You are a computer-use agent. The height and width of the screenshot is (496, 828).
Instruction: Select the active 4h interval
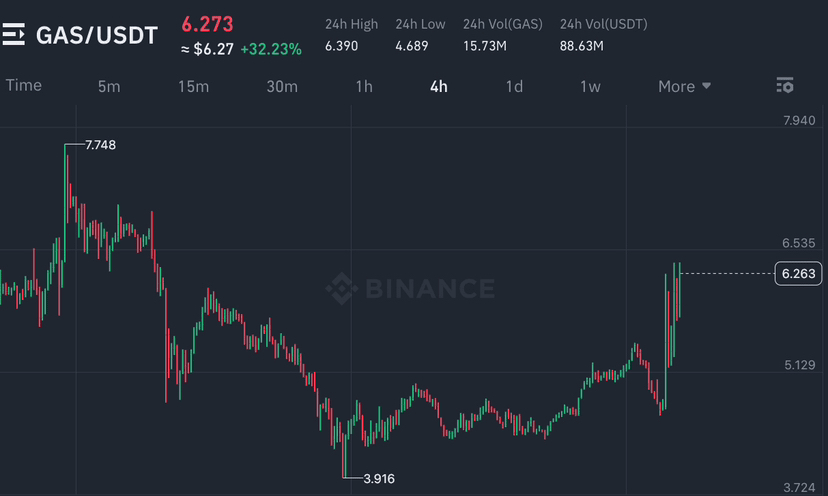point(438,86)
